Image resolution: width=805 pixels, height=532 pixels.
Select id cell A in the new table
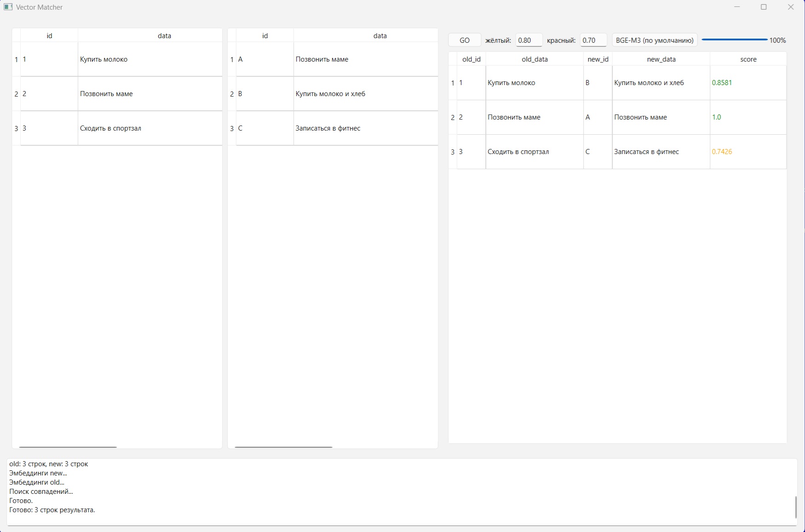[265, 59]
